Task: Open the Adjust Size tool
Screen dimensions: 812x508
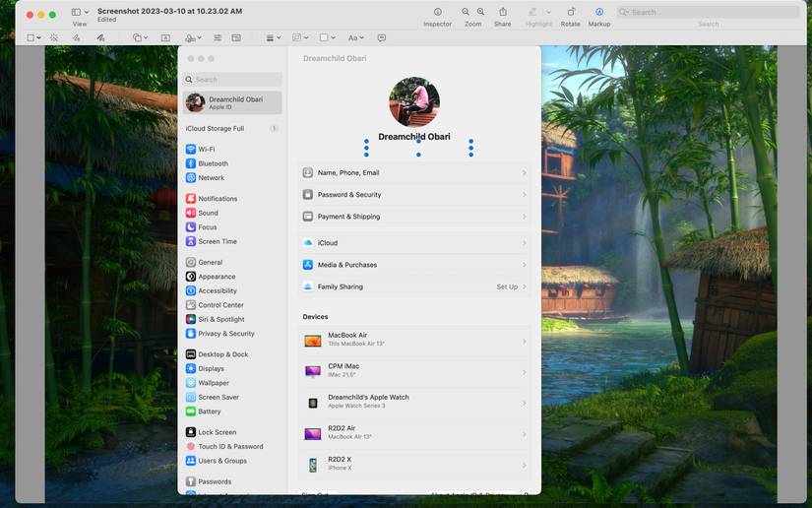Action: pos(236,37)
